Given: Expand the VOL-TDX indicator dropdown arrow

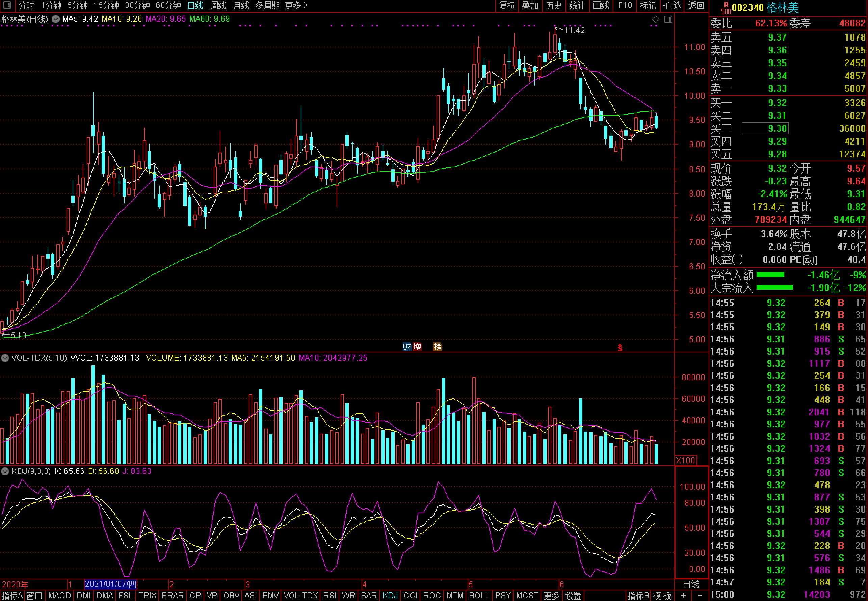Looking at the screenshot, I should coord(5,358).
